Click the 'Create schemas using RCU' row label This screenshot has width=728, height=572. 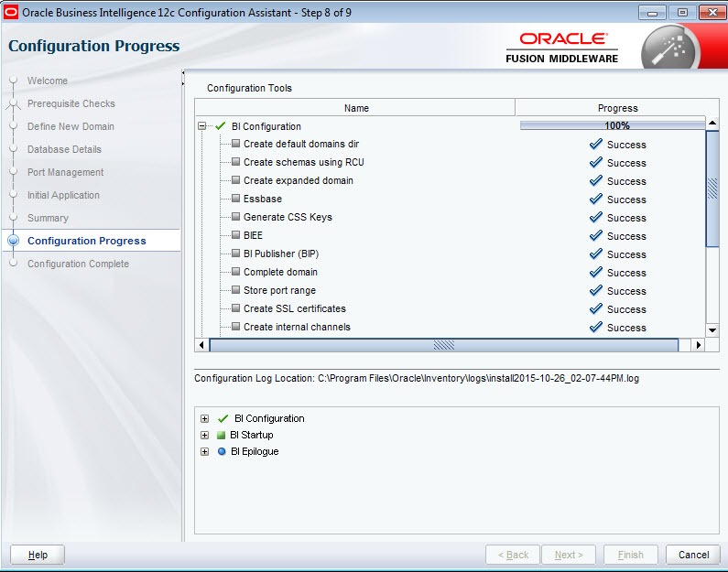point(304,162)
